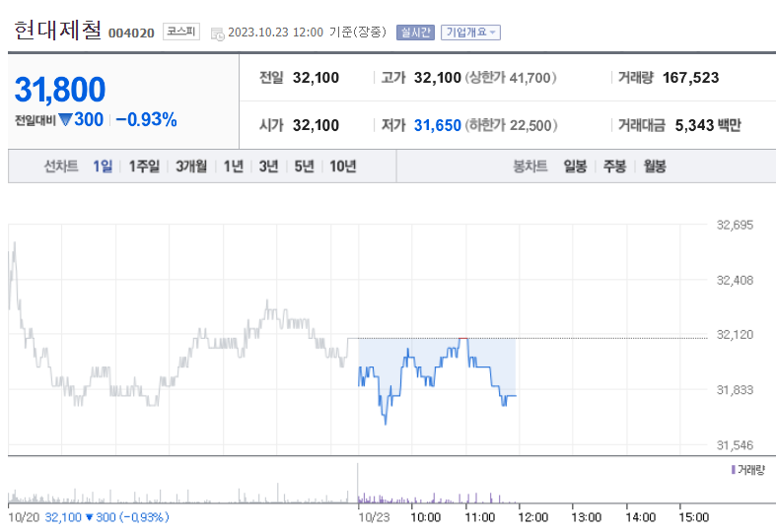Viewport: 776px width, 532px height.
Task: Click the 31,833 y-axis label
Action: (735, 390)
